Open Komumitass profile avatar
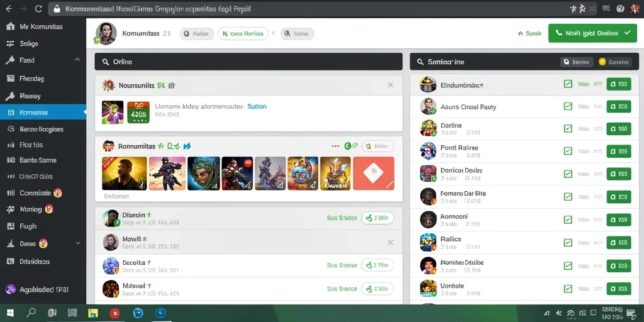Screen dimensions: 644x322 click(x=106, y=34)
